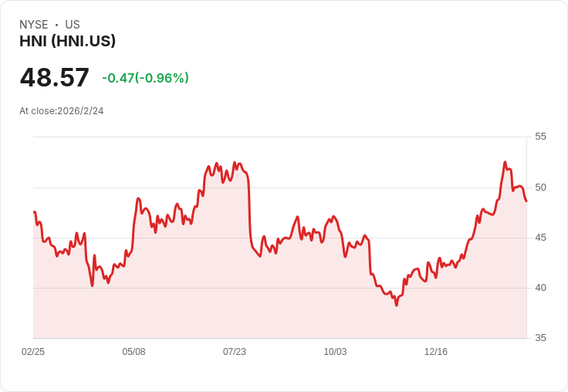Click the 55 y-axis price label
This screenshot has height=392, width=568.
pos(540,137)
